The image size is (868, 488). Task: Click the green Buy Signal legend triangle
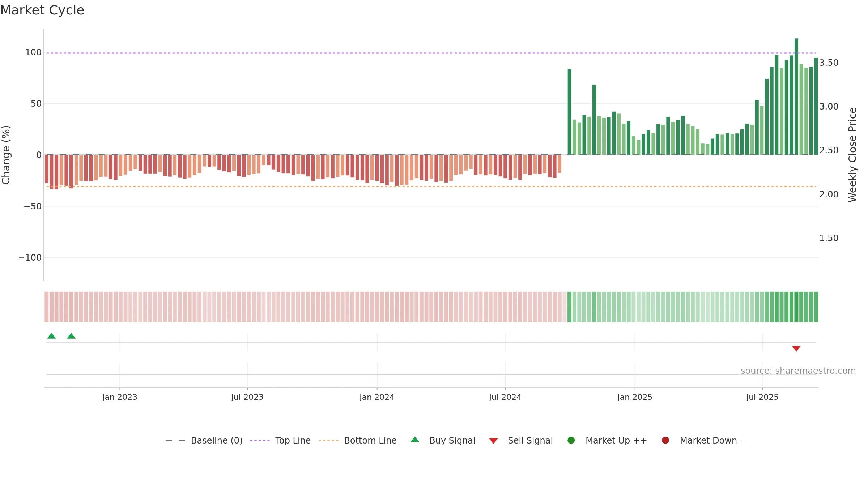[x=415, y=440]
